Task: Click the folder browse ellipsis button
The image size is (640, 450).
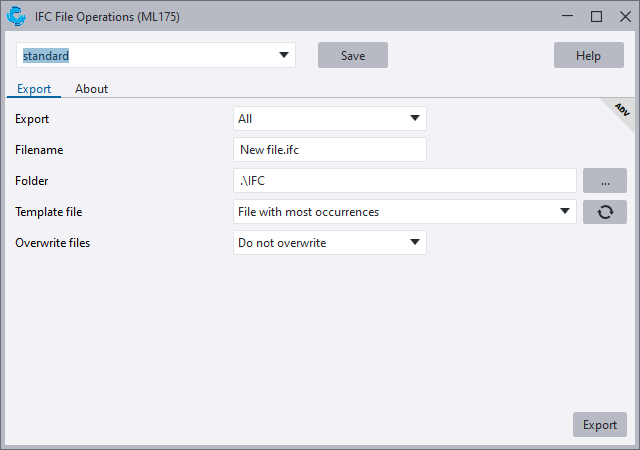Action: (604, 181)
